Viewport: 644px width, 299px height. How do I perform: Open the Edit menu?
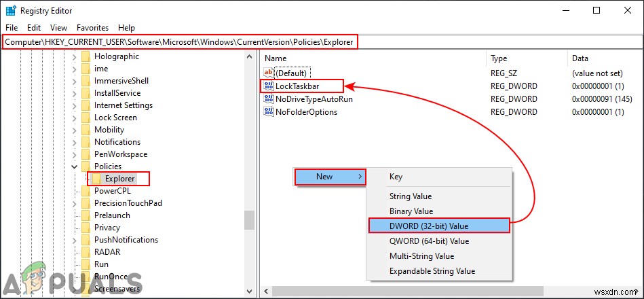coord(34,28)
